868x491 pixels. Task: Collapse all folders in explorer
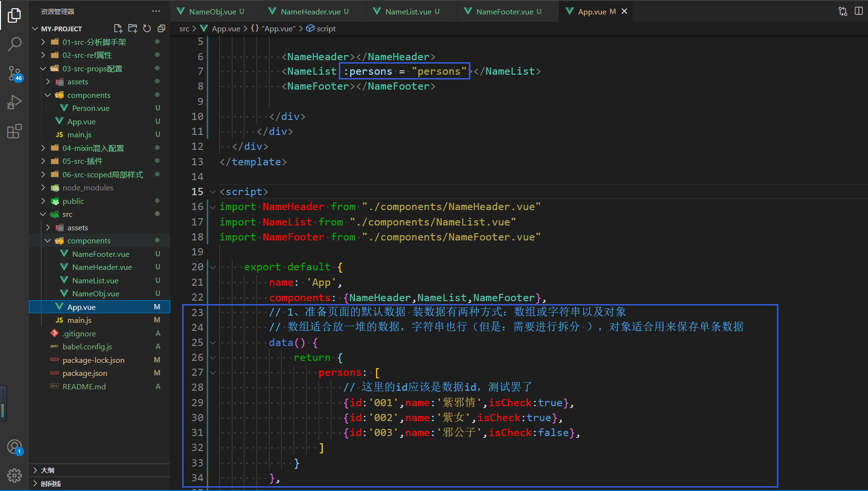coord(161,28)
